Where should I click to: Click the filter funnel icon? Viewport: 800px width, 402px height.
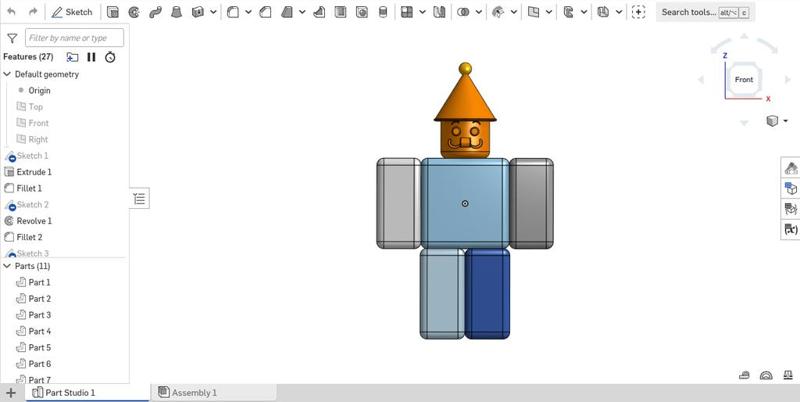12,38
